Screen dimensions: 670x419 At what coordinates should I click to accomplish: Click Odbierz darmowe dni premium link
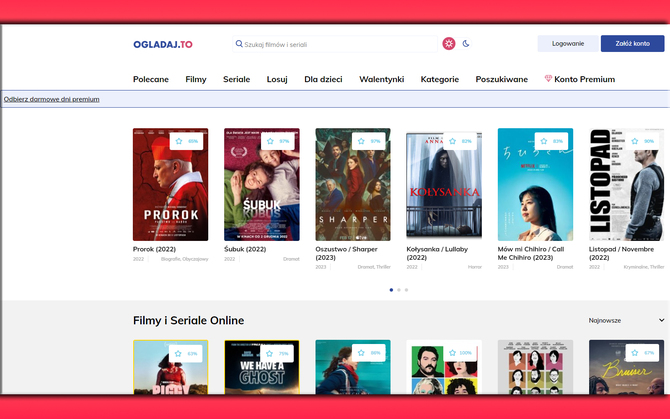coord(52,99)
